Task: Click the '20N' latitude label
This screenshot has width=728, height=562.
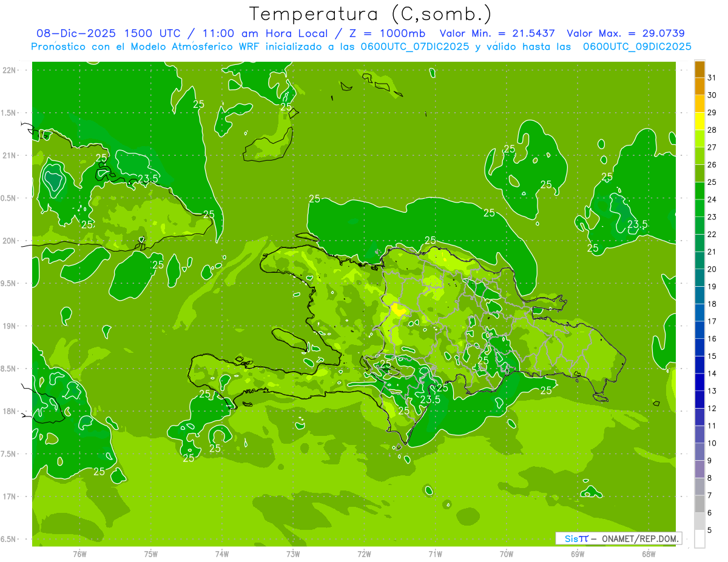Action: pos(10,241)
